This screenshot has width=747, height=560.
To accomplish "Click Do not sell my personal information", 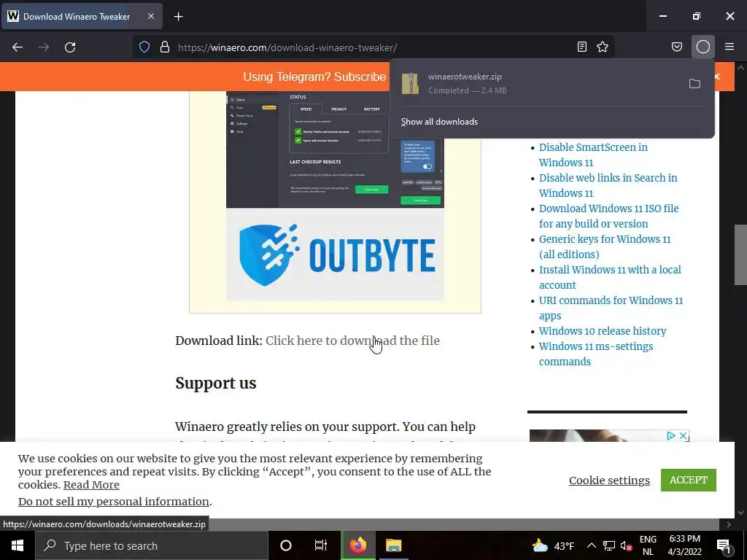I will click(113, 502).
